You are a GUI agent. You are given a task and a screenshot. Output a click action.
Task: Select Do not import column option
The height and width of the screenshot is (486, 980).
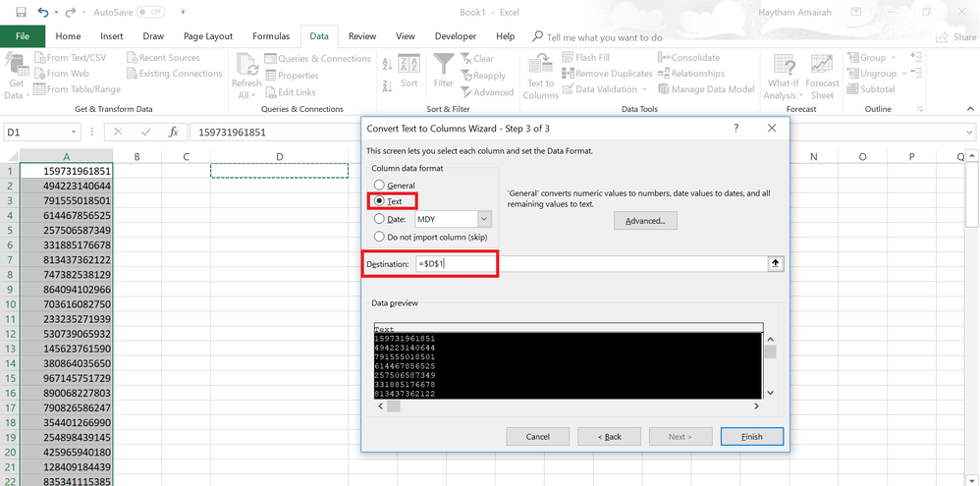(x=379, y=237)
